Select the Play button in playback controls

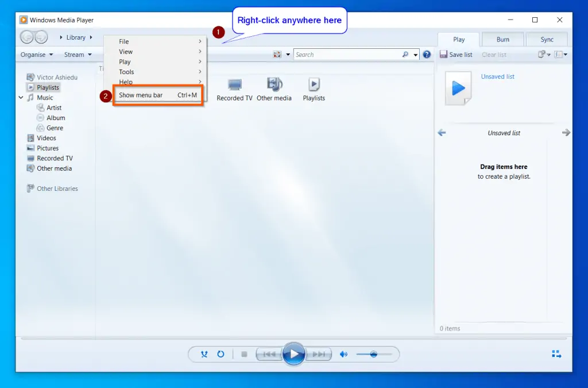(294, 354)
